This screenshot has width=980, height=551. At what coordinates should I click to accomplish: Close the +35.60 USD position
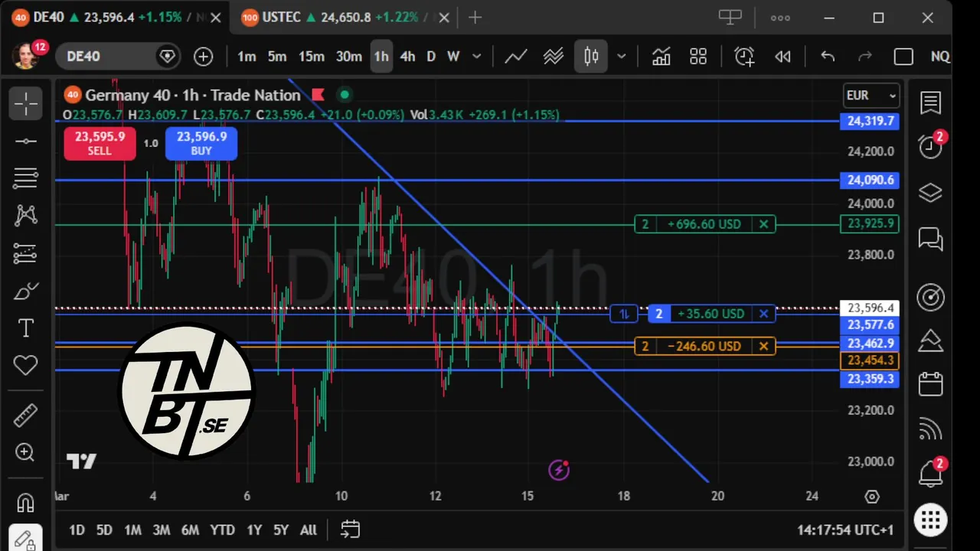(763, 314)
